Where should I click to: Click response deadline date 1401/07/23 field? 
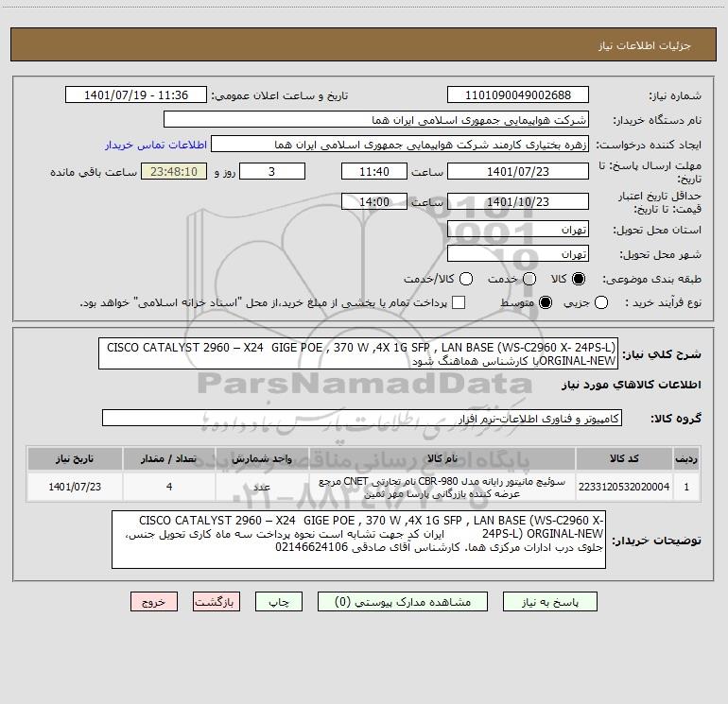(x=518, y=172)
